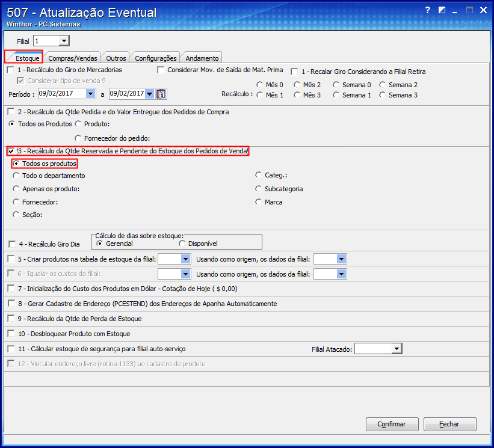The height and width of the screenshot is (448, 494).
Task: Uncheck option 3 Recálculo da Qtde Reservada
Action: pyautogui.click(x=11, y=151)
